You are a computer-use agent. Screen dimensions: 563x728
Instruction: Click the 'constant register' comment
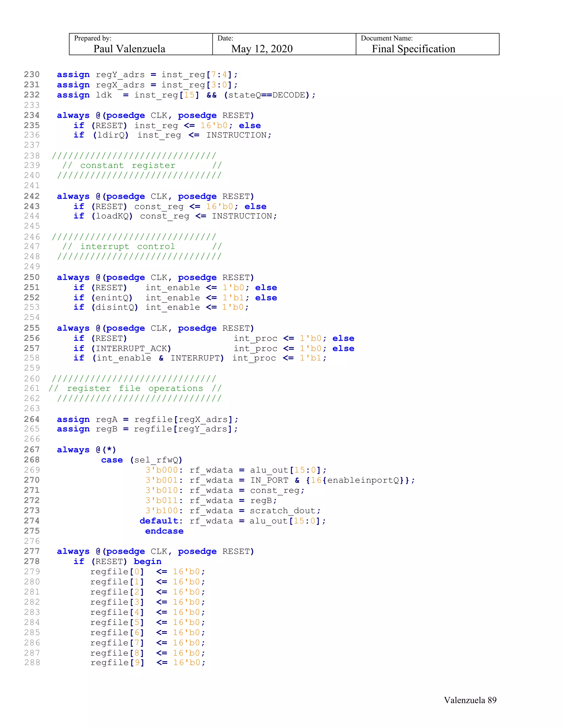(142, 165)
